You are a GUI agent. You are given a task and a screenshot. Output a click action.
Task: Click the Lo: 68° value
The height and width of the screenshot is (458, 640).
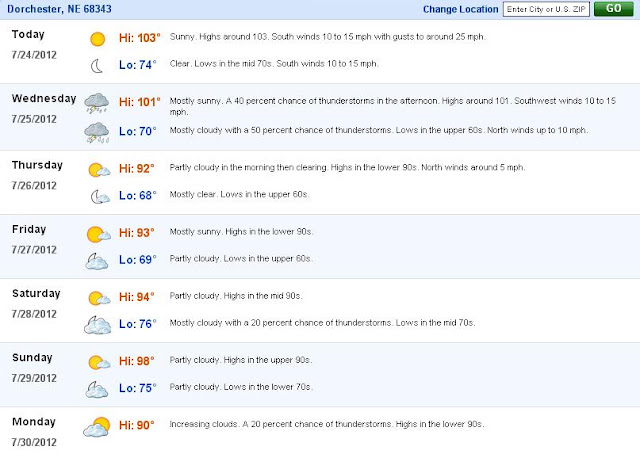pyautogui.click(x=138, y=196)
